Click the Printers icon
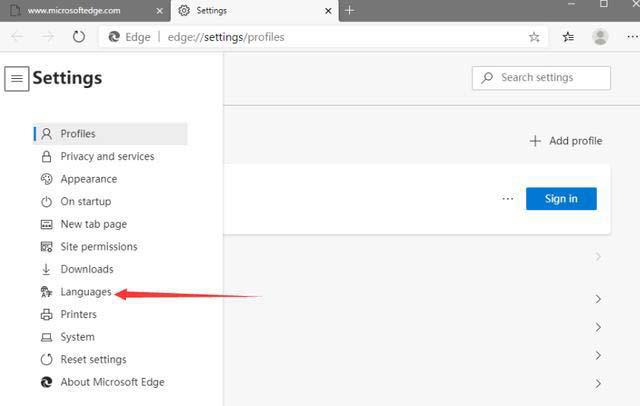The width and height of the screenshot is (640, 406). coord(47,315)
